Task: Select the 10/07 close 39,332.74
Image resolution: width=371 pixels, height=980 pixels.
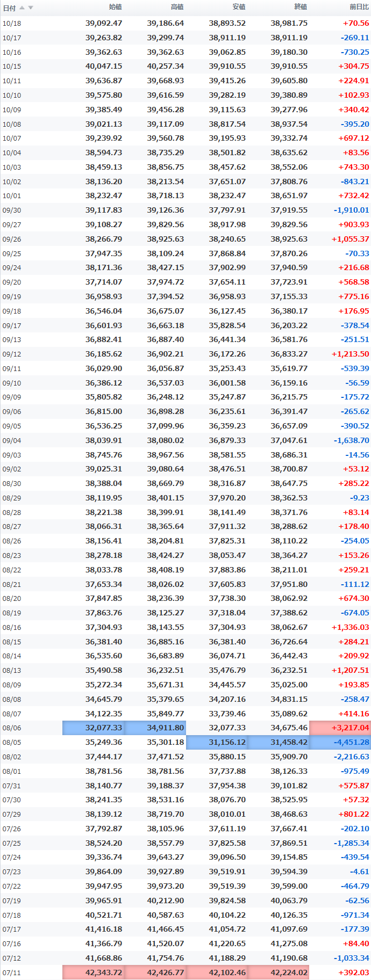Action: (x=289, y=139)
